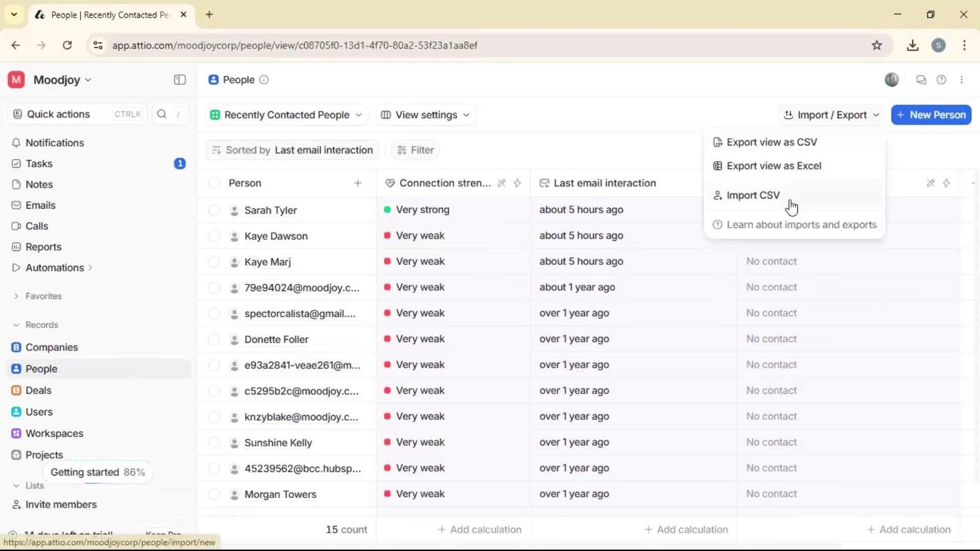Bookmark this page with the star icon
The width and height of the screenshot is (980, 551).
(876, 45)
